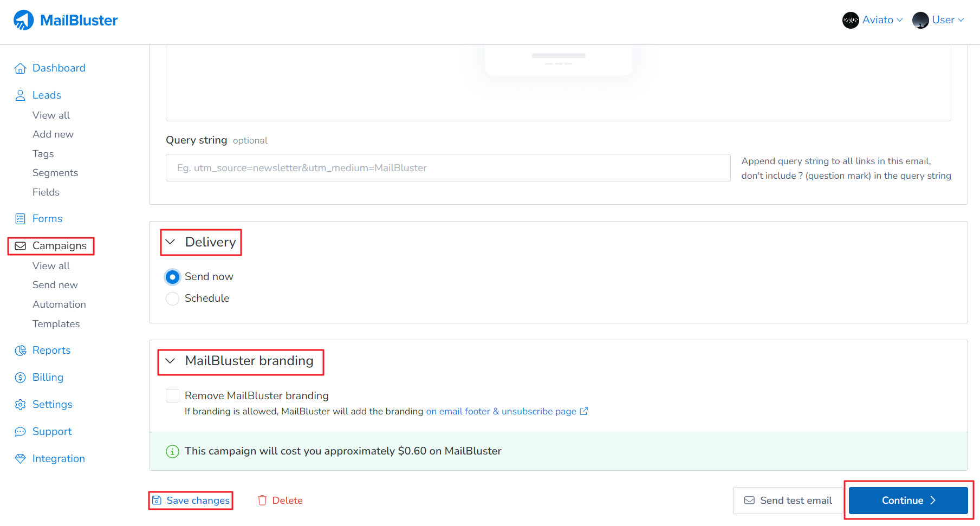The height and width of the screenshot is (526, 980).
Task: Collapse the MailBluster branding section chevron
Action: [x=170, y=361]
